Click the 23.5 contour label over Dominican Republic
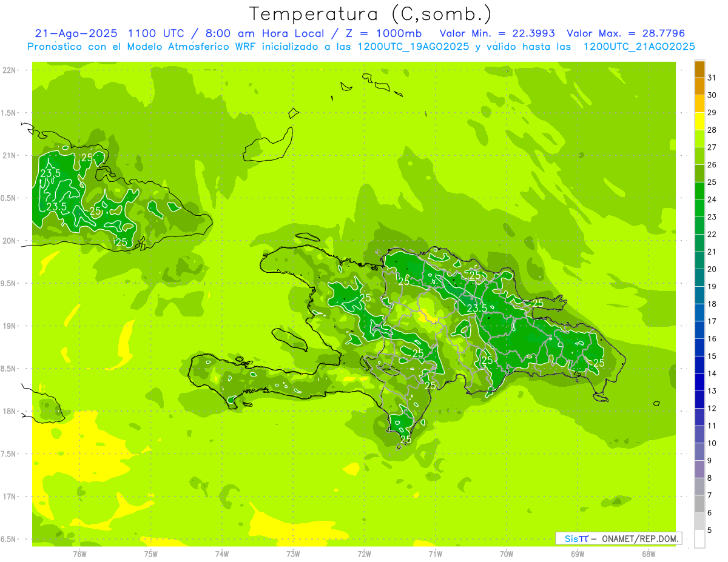Viewport: 728px width, 562px height. [477, 309]
